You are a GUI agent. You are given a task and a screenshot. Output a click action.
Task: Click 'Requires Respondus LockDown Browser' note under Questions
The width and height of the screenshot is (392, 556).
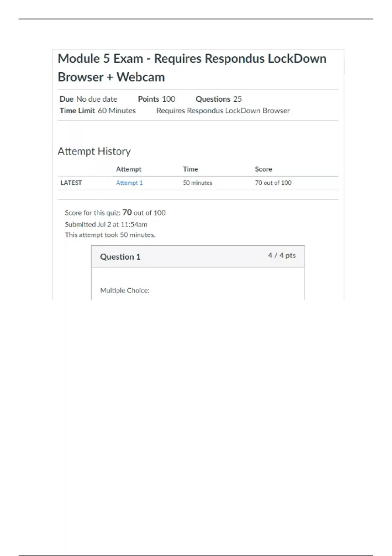pos(223,111)
